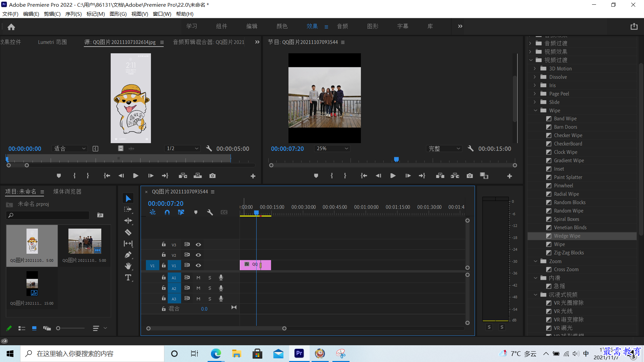Enable voice-over record on A3
This screenshot has height=362, width=644.
pyautogui.click(x=221, y=299)
